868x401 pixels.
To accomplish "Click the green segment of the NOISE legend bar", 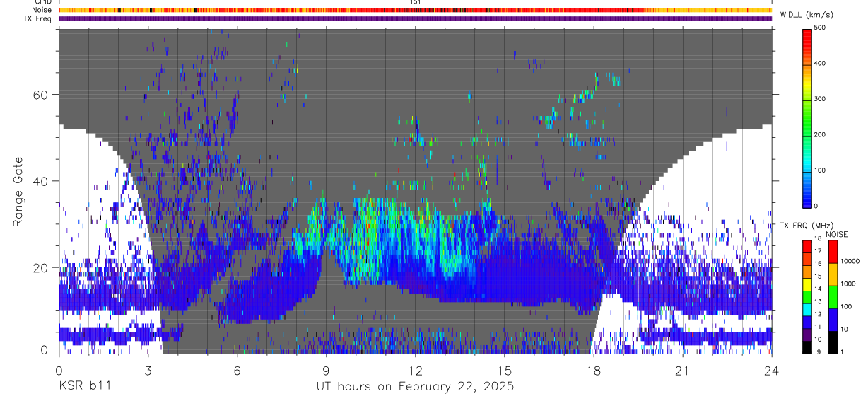I will (833, 296).
